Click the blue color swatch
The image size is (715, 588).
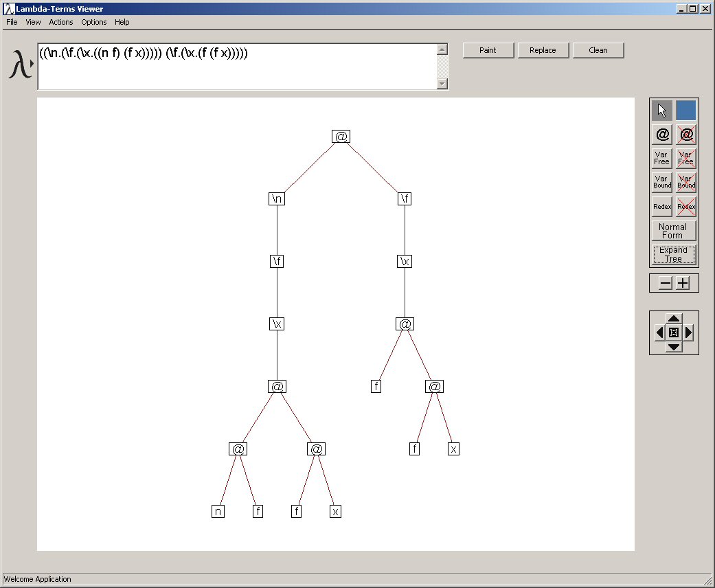click(685, 111)
